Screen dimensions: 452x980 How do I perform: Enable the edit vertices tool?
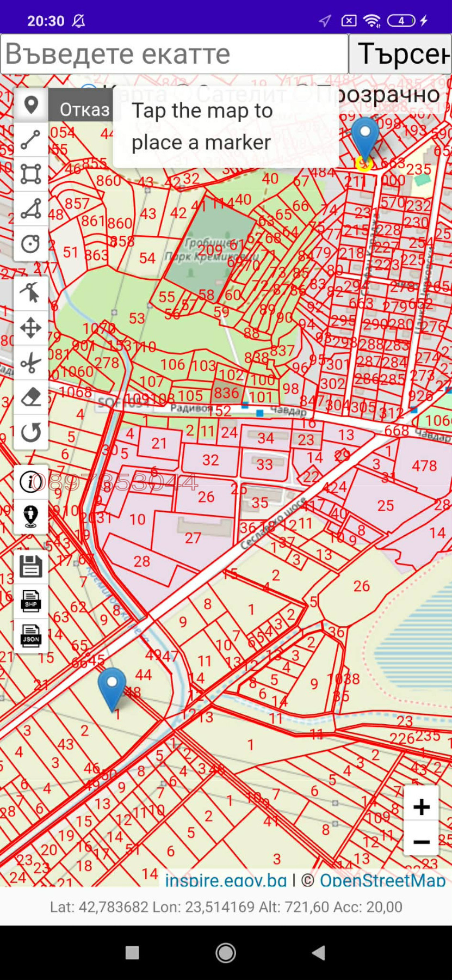pyautogui.click(x=31, y=293)
